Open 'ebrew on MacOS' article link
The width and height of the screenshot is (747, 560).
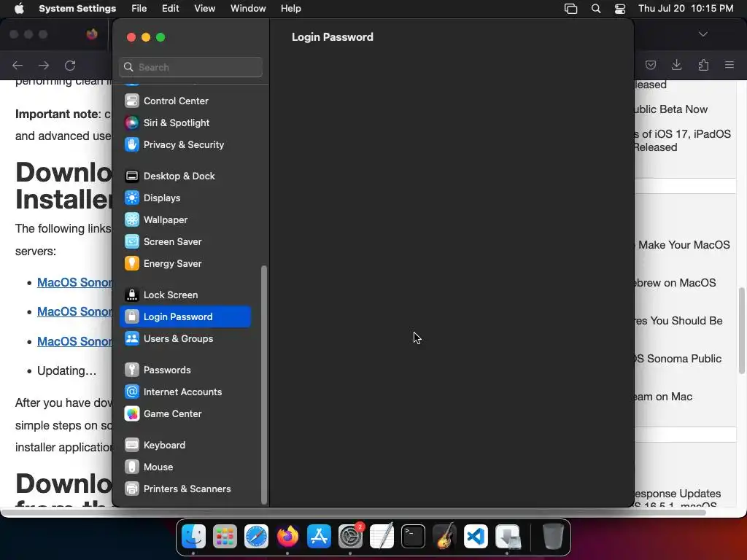[676, 283]
